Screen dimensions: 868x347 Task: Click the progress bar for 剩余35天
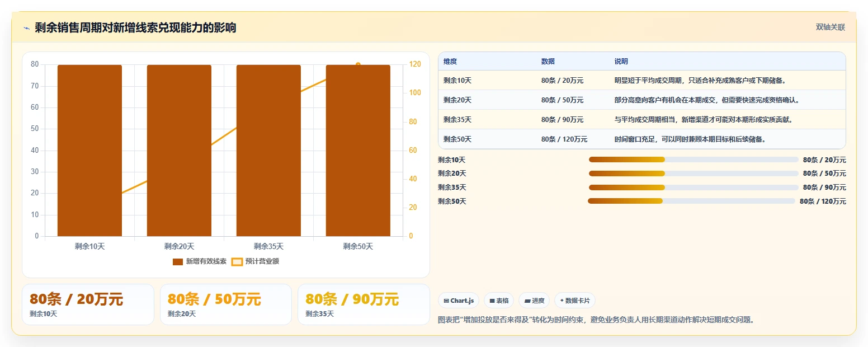(694, 187)
